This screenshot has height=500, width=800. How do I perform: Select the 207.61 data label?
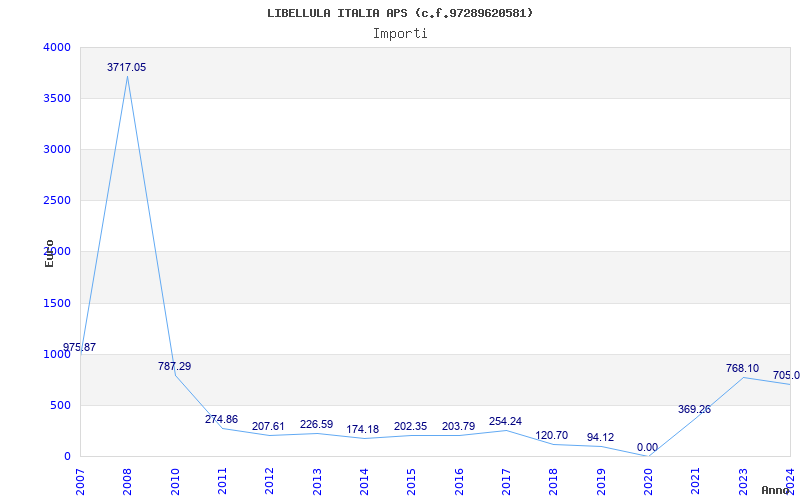[x=268, y=427]
